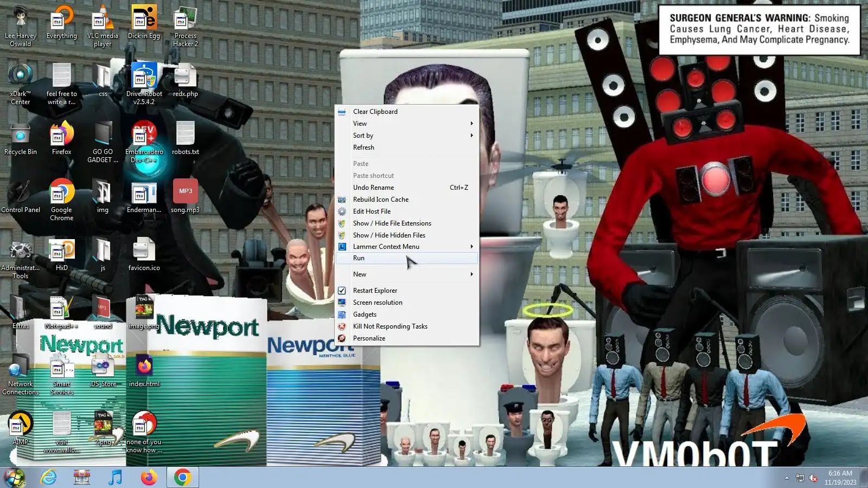Select the 'none of you know how' shortcut
This screenshot has height=488, width=868.
tap(144, 432)
